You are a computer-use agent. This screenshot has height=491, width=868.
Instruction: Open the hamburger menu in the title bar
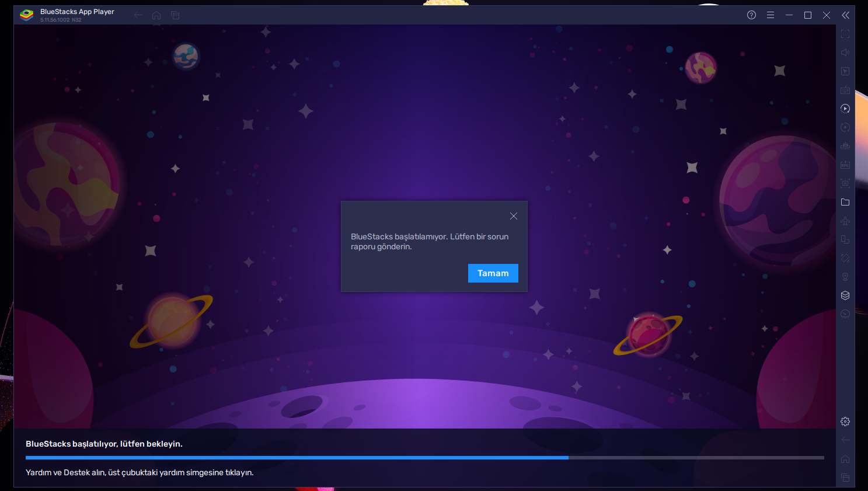pos(771,15)
